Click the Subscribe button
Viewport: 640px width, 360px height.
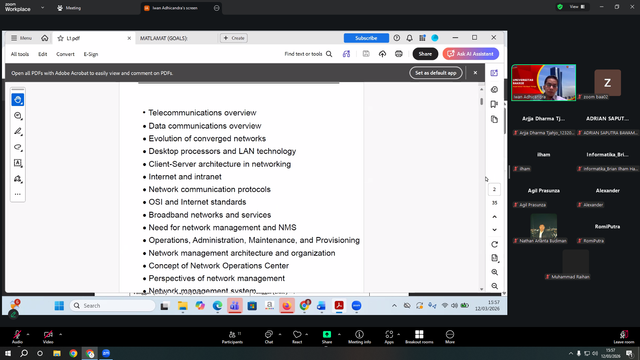click(366, 38)
